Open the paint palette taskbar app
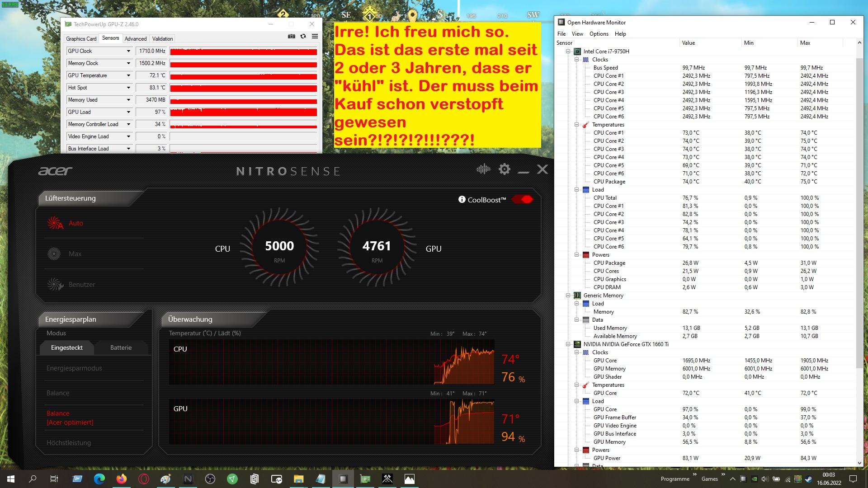This screenshot has height=488, width=868. click(166, 479)
